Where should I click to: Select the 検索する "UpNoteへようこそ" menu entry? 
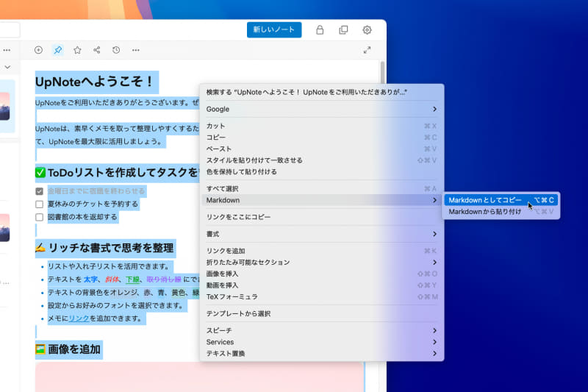point(322,92)
